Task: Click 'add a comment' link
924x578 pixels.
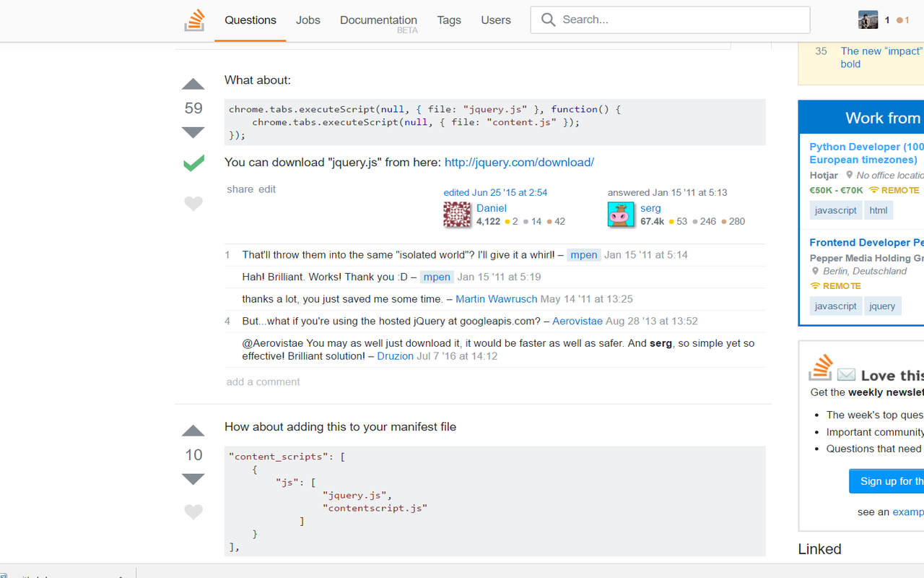Action: tap(263, 381)
